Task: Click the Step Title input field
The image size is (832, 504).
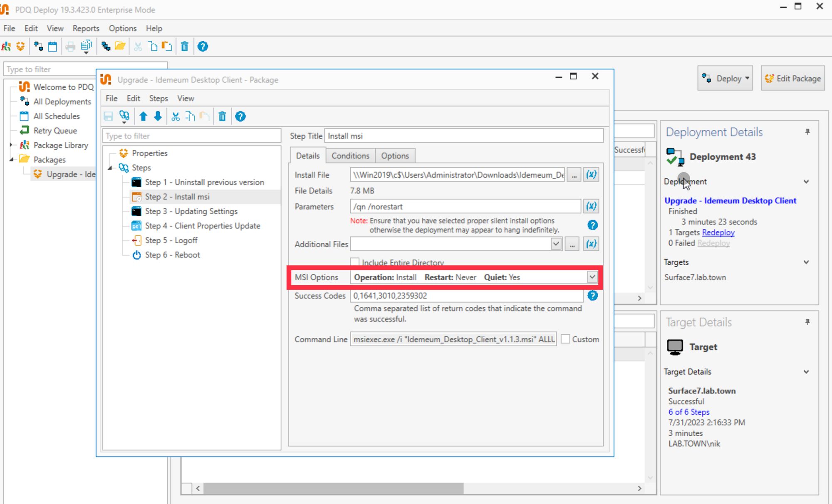Action: (x=464, y=136)
